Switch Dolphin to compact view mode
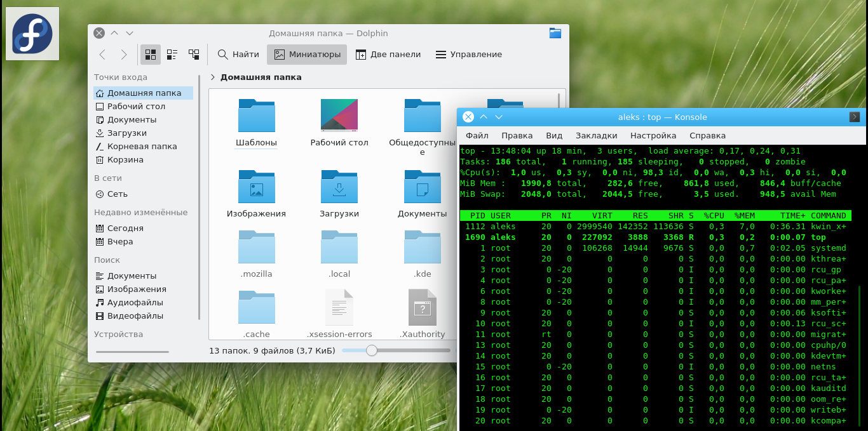 click(172, 55)
